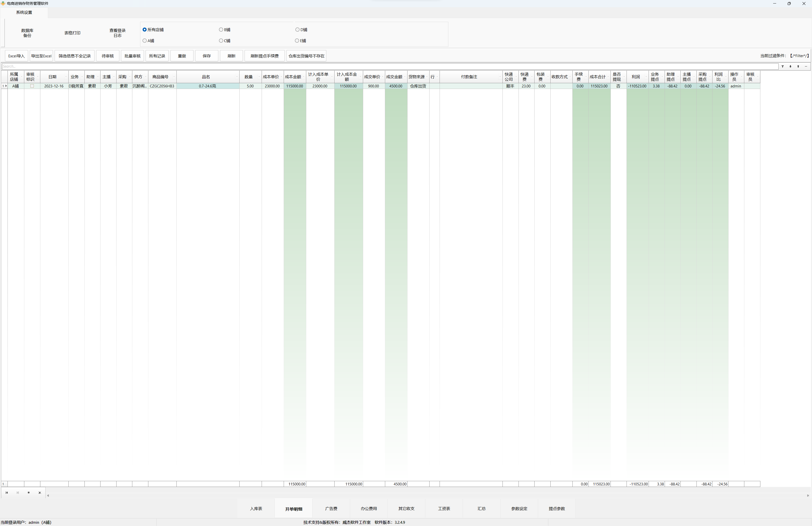812x526 pixels.
Task: Switch to the 广告费 tab
Action: 331,509
